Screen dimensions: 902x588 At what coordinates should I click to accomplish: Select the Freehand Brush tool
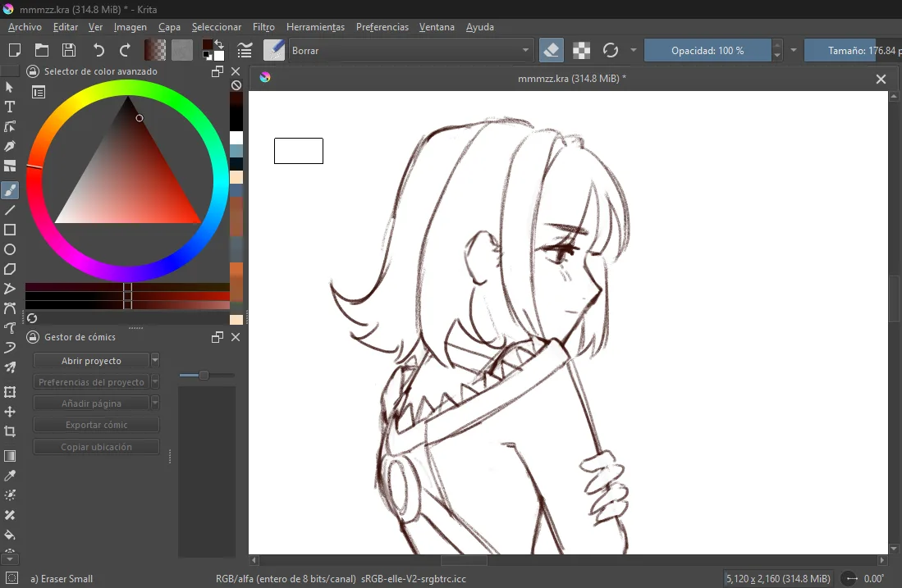(10, 190)
